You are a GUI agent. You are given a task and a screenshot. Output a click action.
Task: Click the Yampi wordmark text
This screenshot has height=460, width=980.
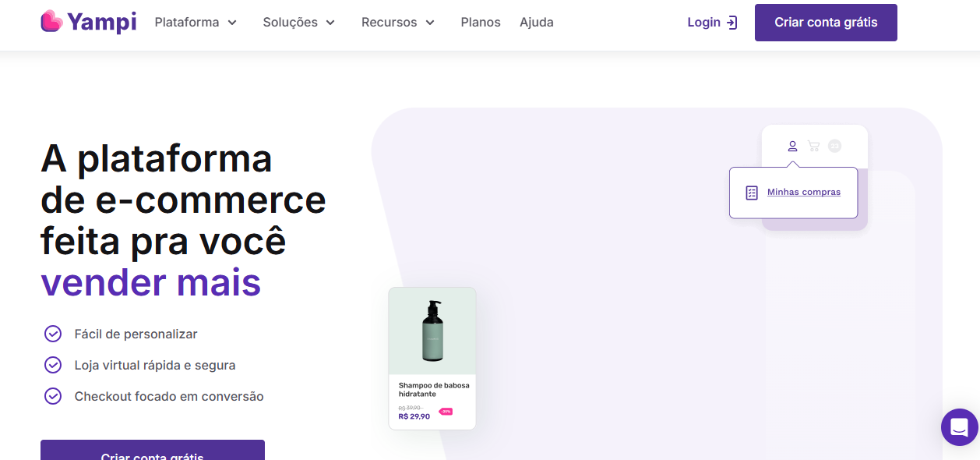(101, 22)
